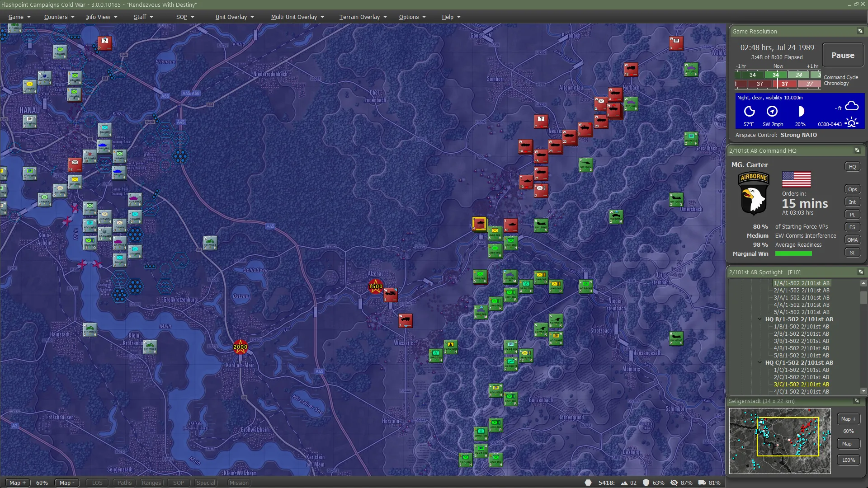Toggle the LOS map mode button
This screenshot has height=488, width=868.
[x=97, y=483]
